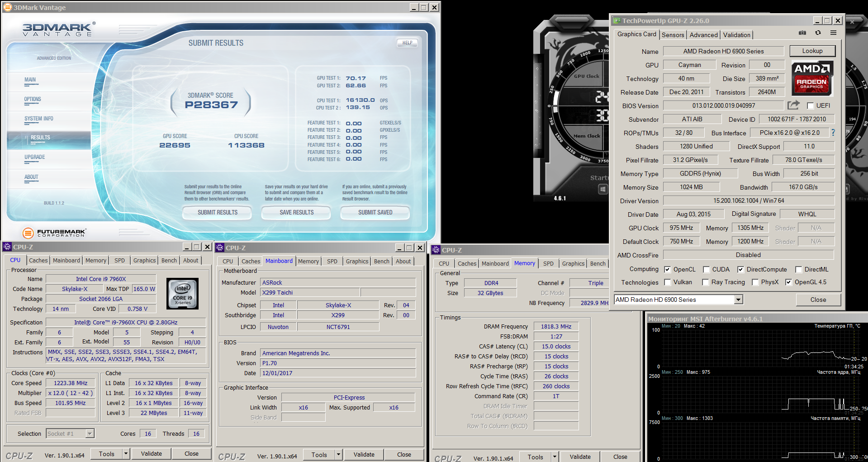Click Afterburner Mem Clock gauge
Image resolution: width=868 pixels, height=462 pixels.
(x=583, y=136)
